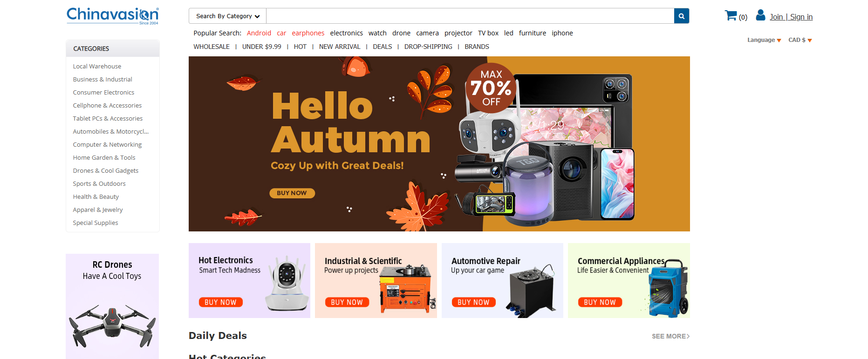Click into the search text field
The image size is (868, 359).
pos(470,16)
